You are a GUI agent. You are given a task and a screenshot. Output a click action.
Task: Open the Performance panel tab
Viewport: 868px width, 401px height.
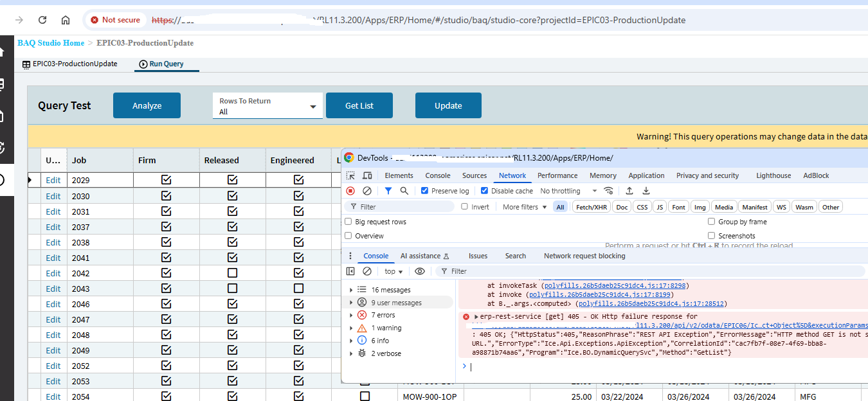(x=557, y=175)
